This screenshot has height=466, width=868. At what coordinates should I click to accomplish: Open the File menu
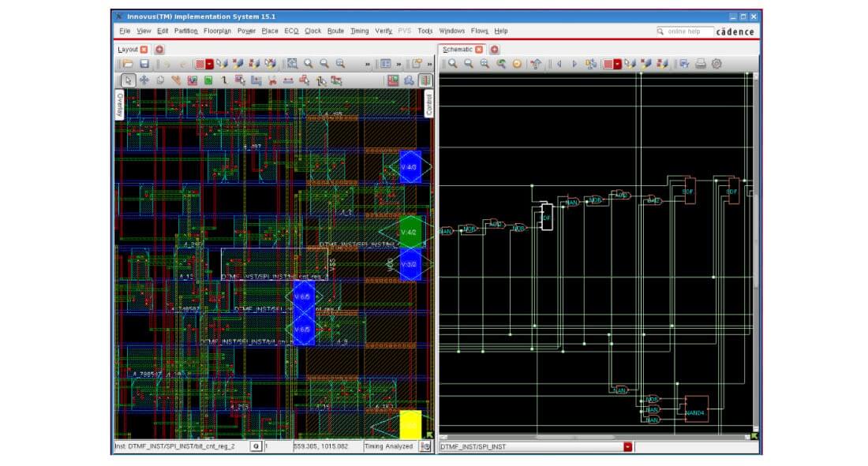click(125, 31)
